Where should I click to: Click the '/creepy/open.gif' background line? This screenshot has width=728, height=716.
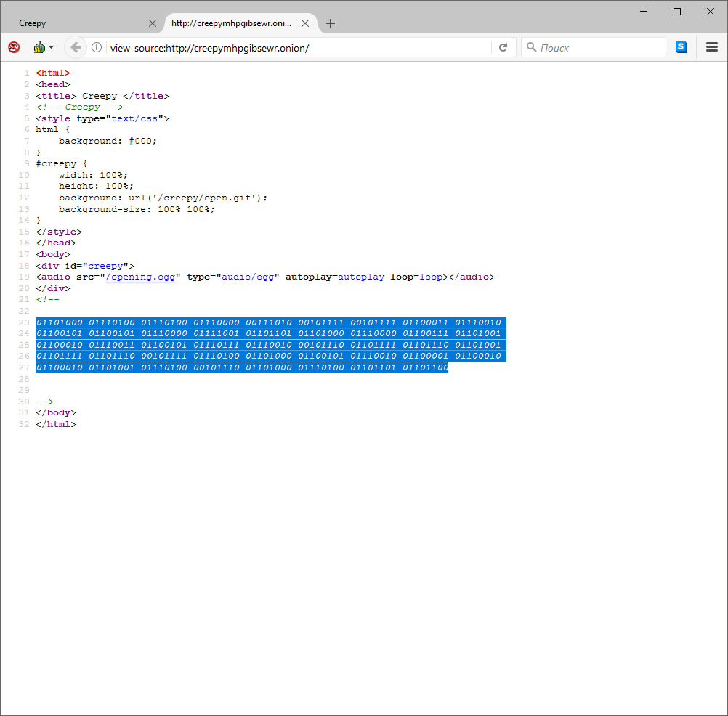pyautogui.click(x=163, y=198)
